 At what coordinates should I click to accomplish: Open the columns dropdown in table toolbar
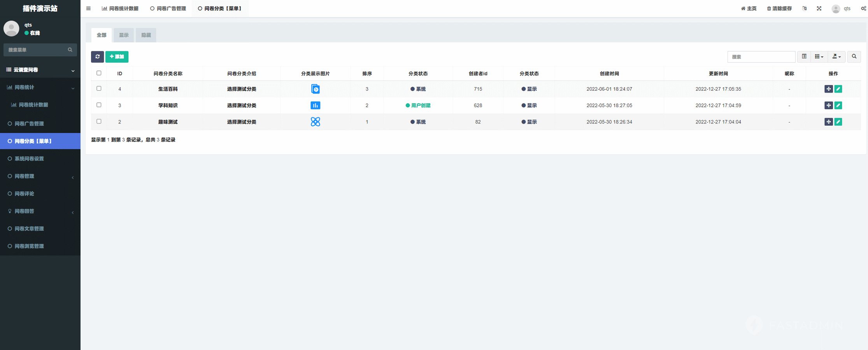coord(819,57)
